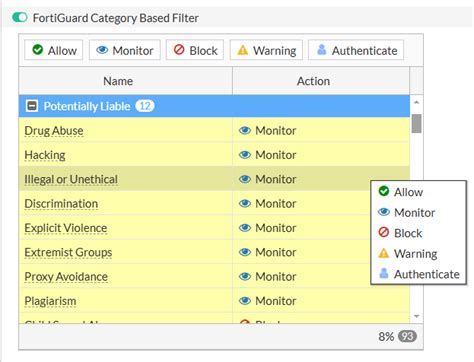This screenshot has height=362, width=474.
Task: Click the Allow toolbar button
Action: (54, 50)
